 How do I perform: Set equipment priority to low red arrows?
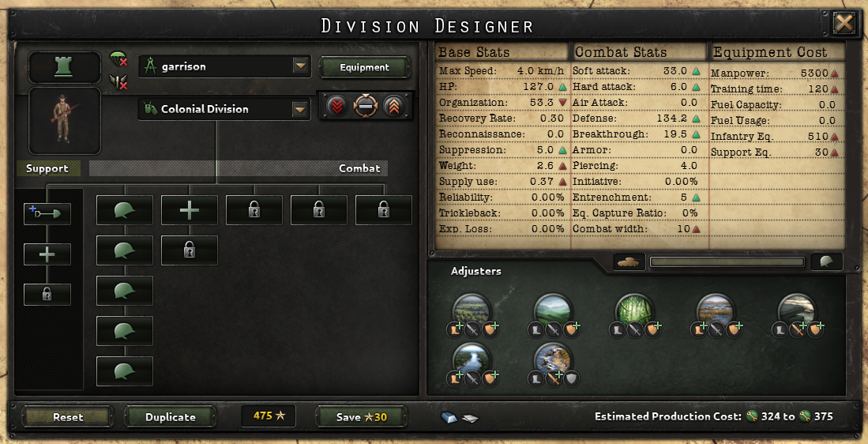(337, 106)
